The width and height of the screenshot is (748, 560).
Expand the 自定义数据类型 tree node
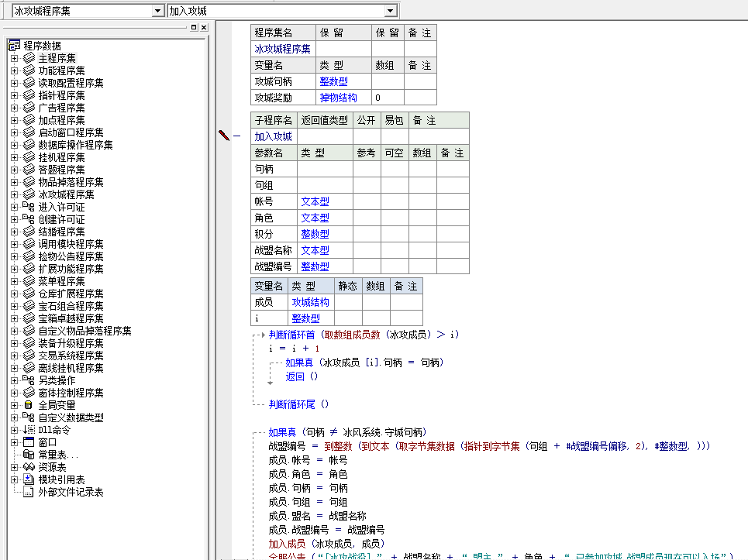(x=14, y=417)
